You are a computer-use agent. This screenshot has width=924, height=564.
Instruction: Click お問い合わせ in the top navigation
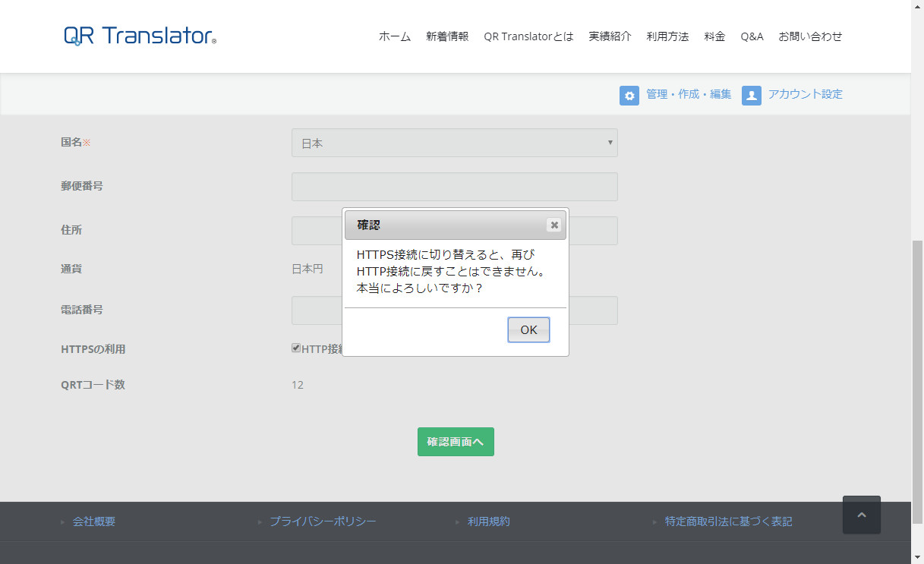tap(810, 36)
